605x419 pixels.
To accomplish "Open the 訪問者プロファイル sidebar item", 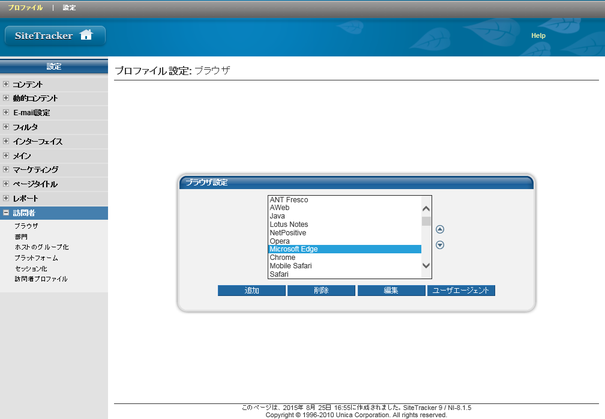I will point(41,279).
